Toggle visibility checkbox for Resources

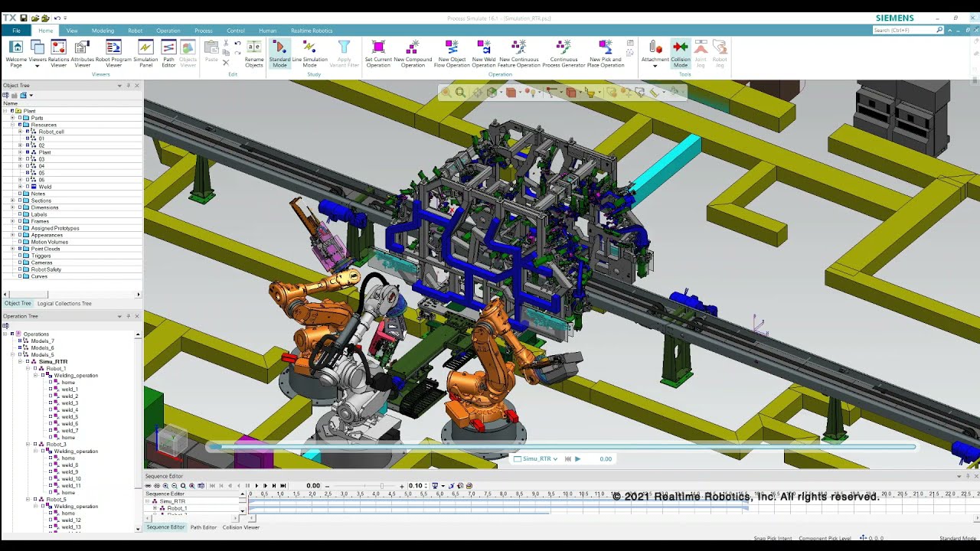pyautogui.click(x=20, y=125)
